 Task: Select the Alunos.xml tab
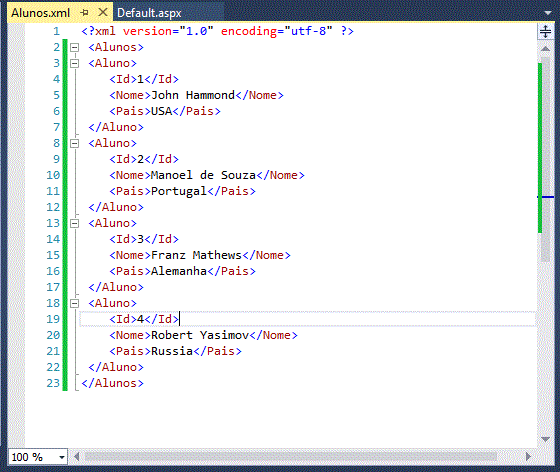(40, 13)
